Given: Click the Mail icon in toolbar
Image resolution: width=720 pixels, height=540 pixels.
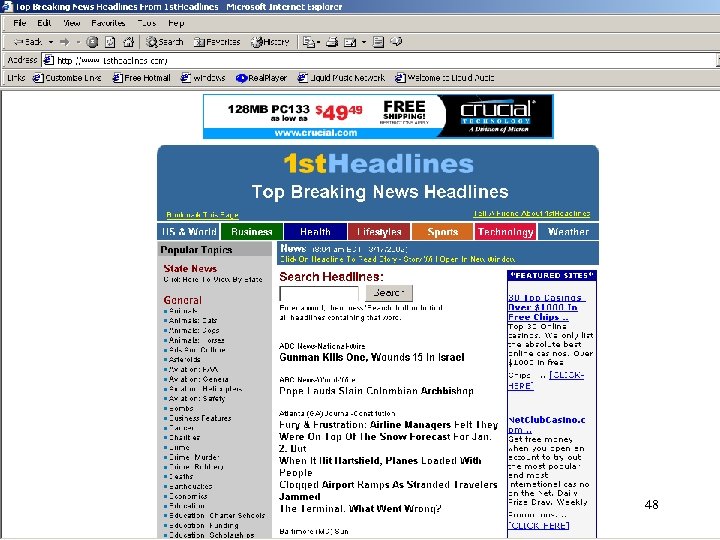Looking at the screenshot, I should (309, 42).
